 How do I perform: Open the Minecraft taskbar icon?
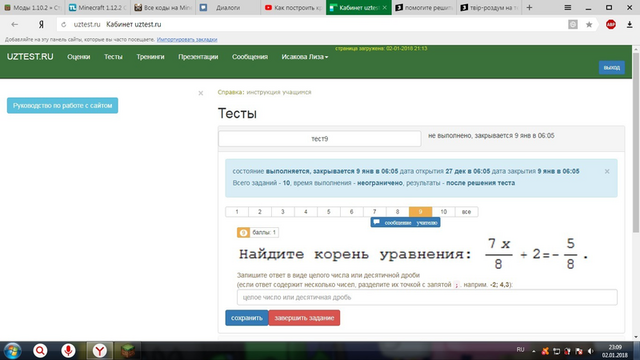pos(128,351)
